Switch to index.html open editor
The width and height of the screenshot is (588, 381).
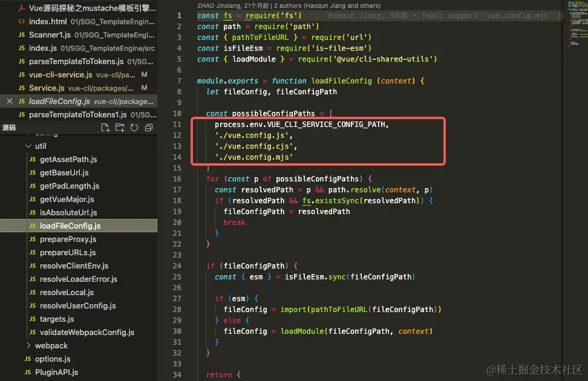coord(79,22)
